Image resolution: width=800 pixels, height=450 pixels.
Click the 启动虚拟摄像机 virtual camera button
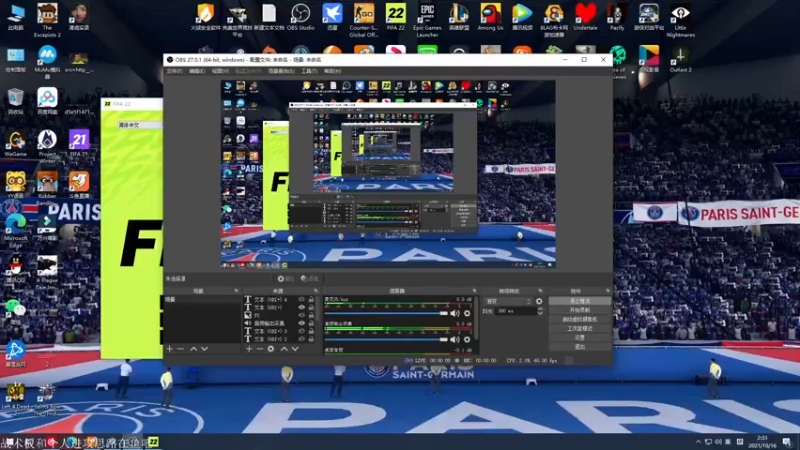click(580, 319)
